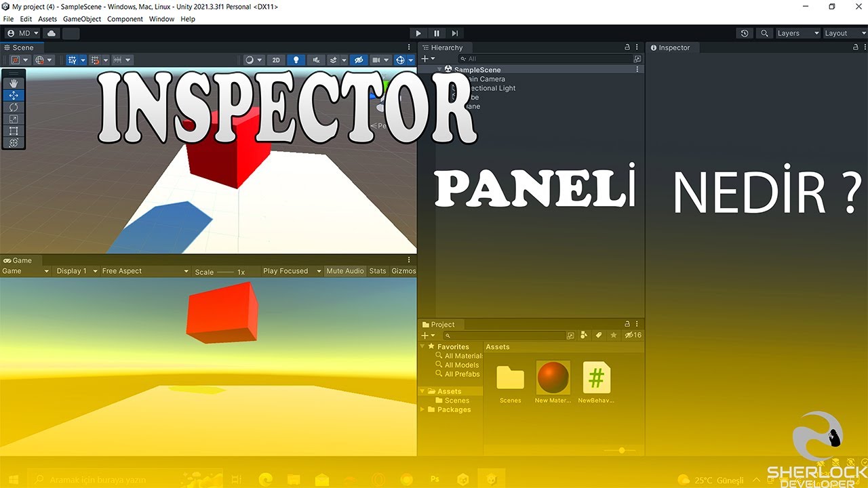Toggle Stats overlay in Game view
This screenshot has height=488, width=868.
point(378,271)
